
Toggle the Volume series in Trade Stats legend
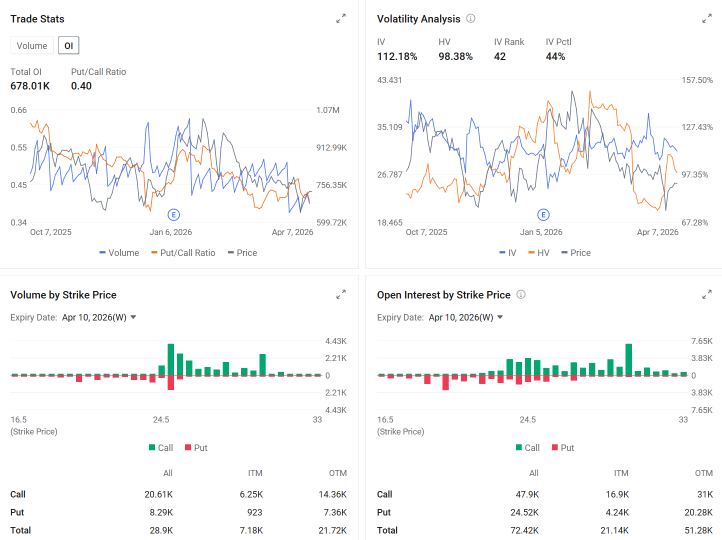click(x=119, y=253)
